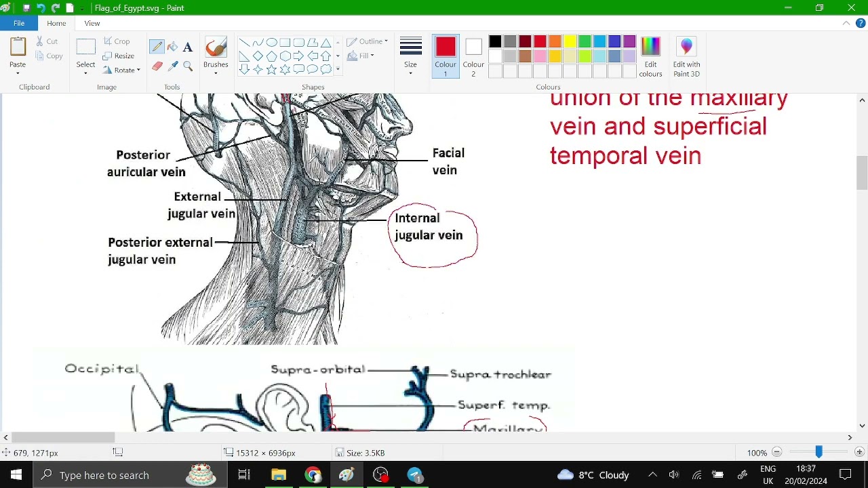The width and height of the screenshot is (868, 488).
Task: Select the Magnifier tool
Action: [x=188, y=66]
